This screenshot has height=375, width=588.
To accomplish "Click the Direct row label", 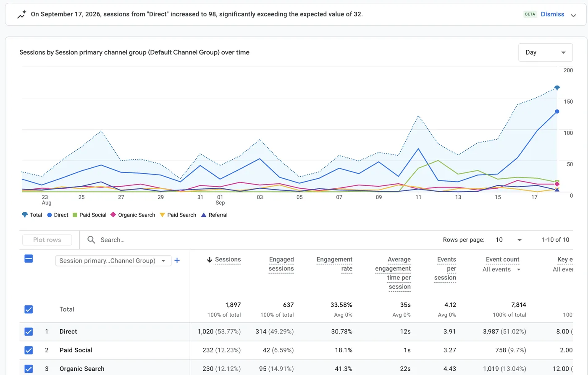I will click(x=68, y=332).
